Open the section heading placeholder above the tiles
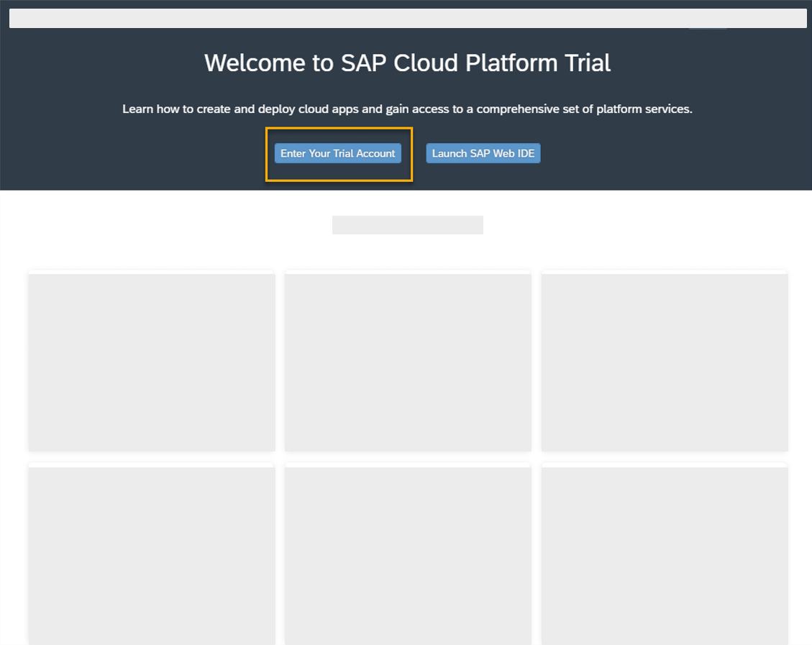 pos(407,224)
